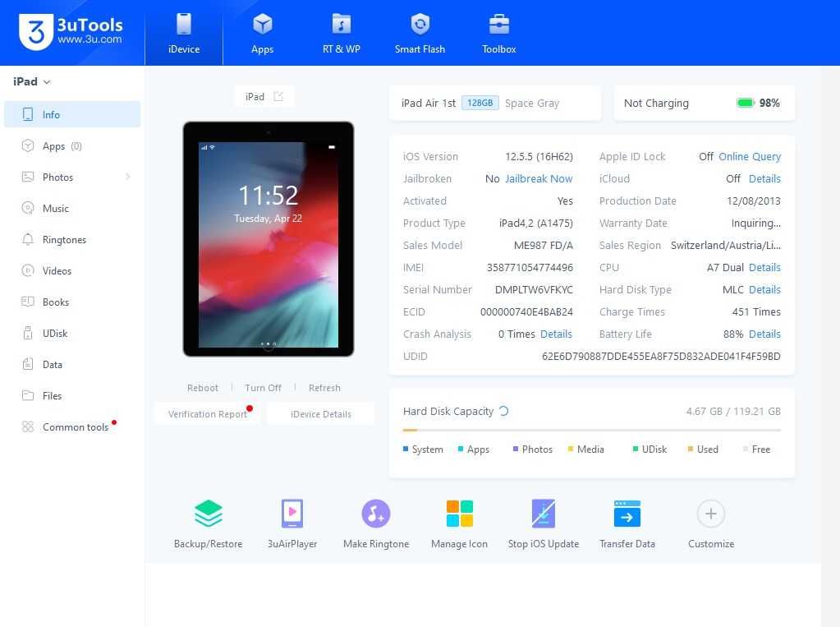
Task: Open the iDevice tab
Action: click(x=184, y=33)
